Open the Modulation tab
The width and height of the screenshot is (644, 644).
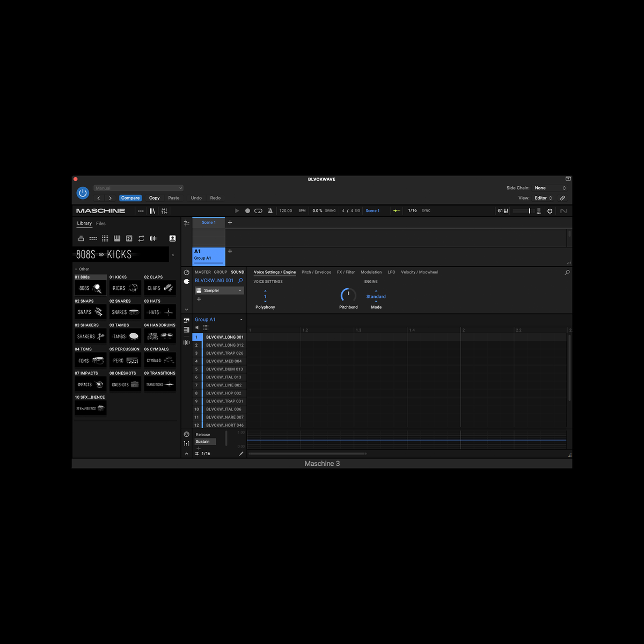tap(371, 272)
